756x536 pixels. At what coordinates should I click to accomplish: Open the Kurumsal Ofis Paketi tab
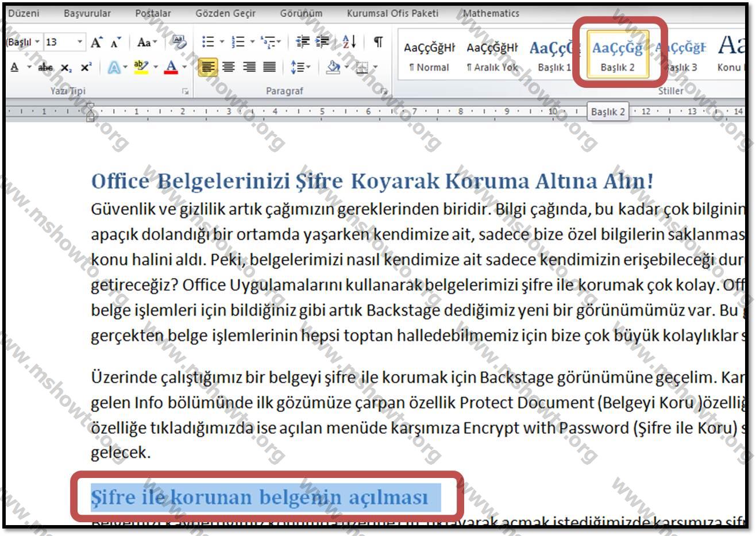[392, 13]
